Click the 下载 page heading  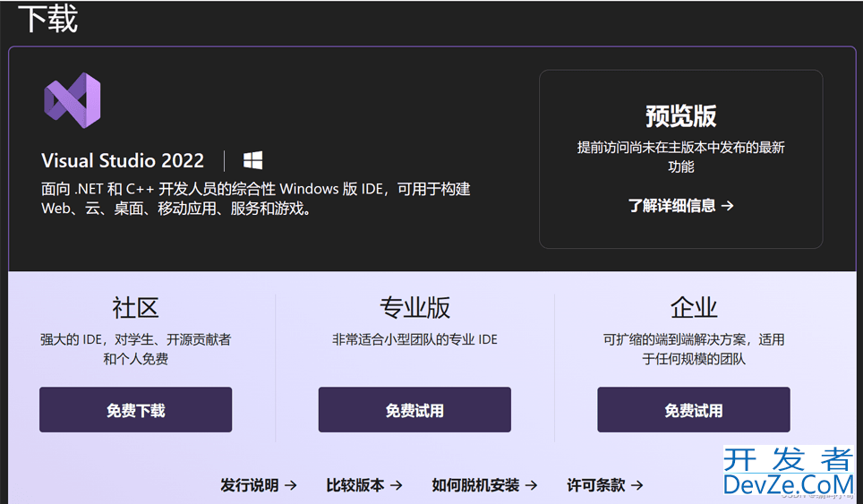tap(47, 18)
